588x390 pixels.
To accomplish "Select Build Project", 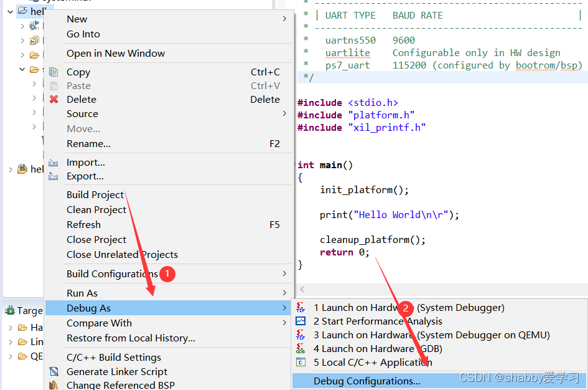I will (x=95, y=195).
